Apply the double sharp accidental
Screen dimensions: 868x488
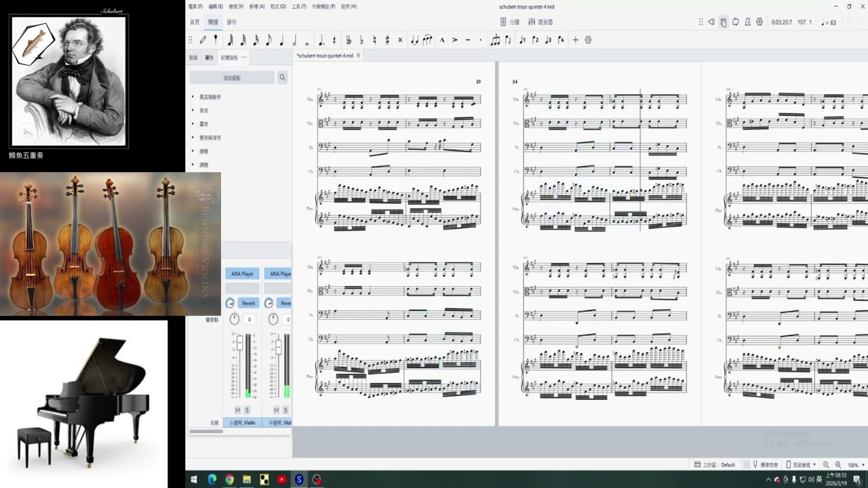click(x=400, y=40)
